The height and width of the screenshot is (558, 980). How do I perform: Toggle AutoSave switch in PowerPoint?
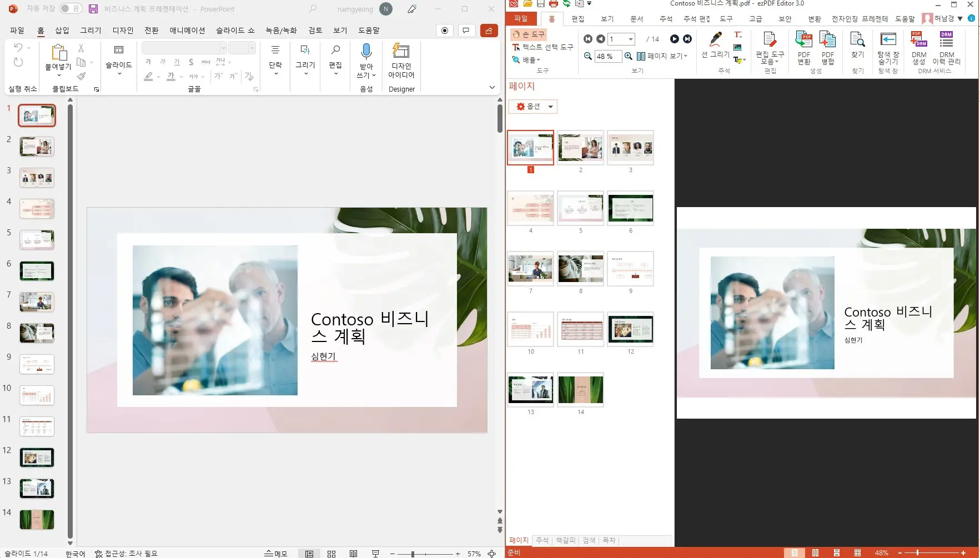click(x=71, y=9)
